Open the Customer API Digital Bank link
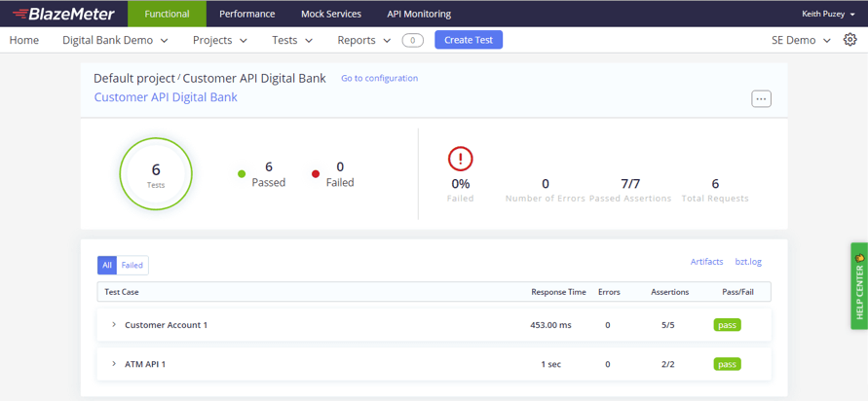This screenshot has width=868, height=401. [166, 97]
